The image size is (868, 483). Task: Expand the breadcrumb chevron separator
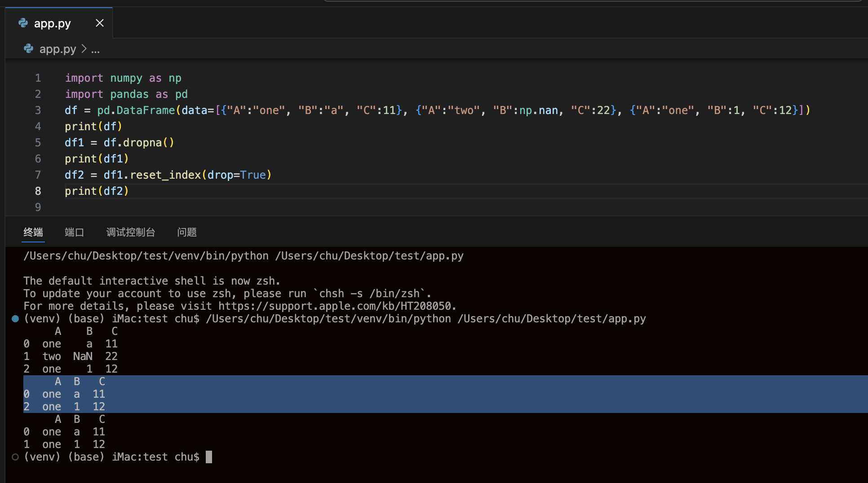pyautogui.click(x=84, y=49)
